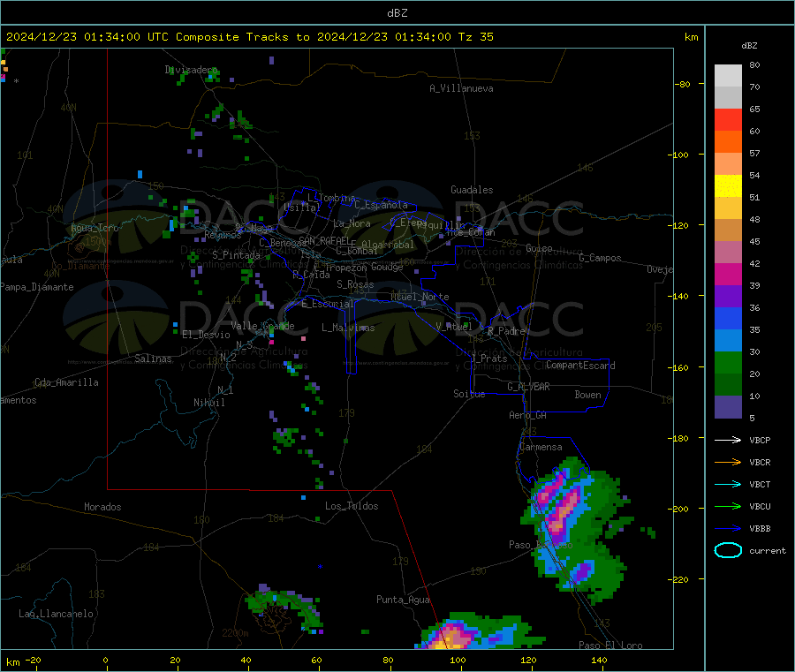795x672 pixels.
Task: Click the 'Soitue' map label
Action: tap(469, 394)
